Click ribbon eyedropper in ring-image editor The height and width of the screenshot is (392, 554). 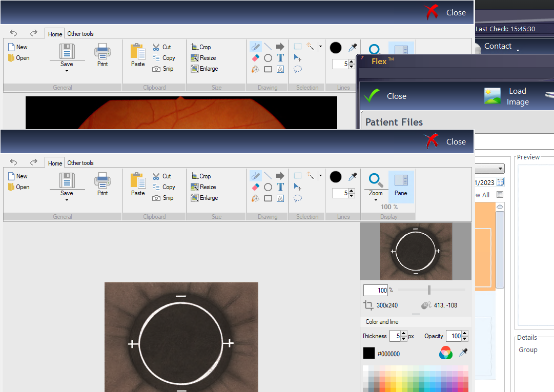tap(353, 177)
